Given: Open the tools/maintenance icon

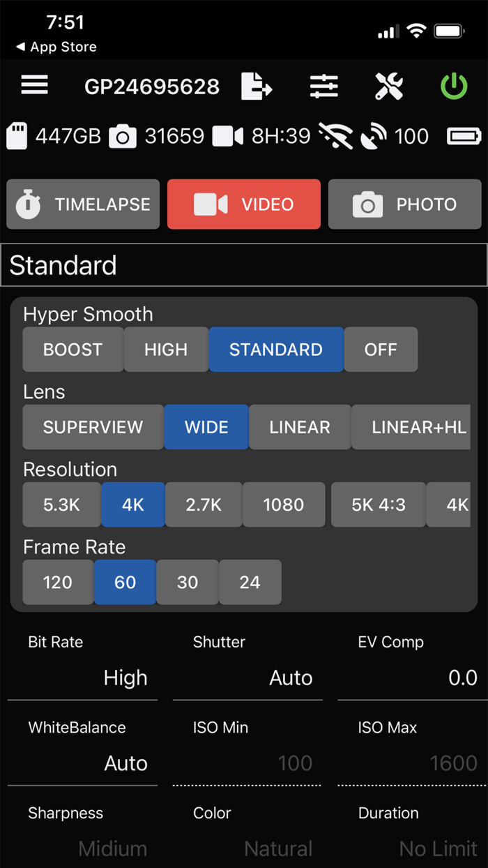Looking at the screenshot, I should pos(388,85).
